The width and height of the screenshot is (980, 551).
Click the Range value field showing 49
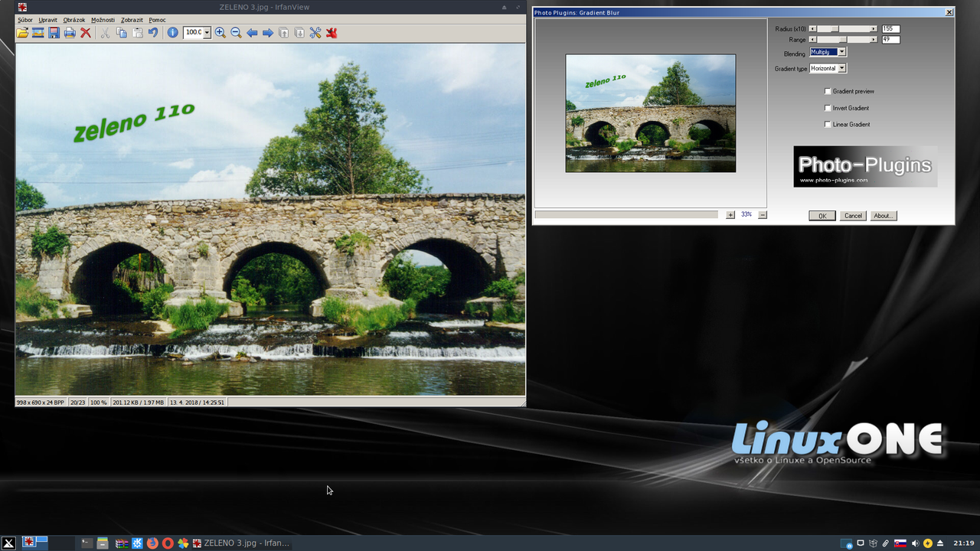tap(890, 40)
